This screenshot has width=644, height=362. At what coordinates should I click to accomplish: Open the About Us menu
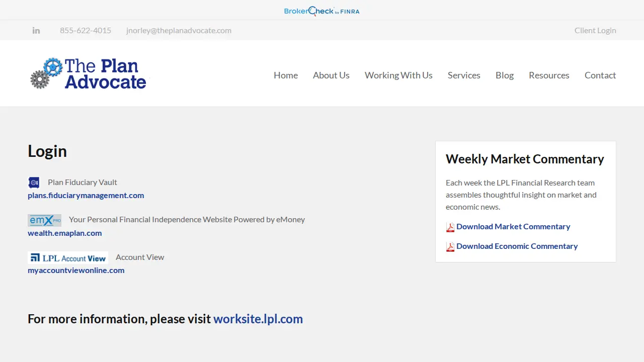tap(331, 75)
